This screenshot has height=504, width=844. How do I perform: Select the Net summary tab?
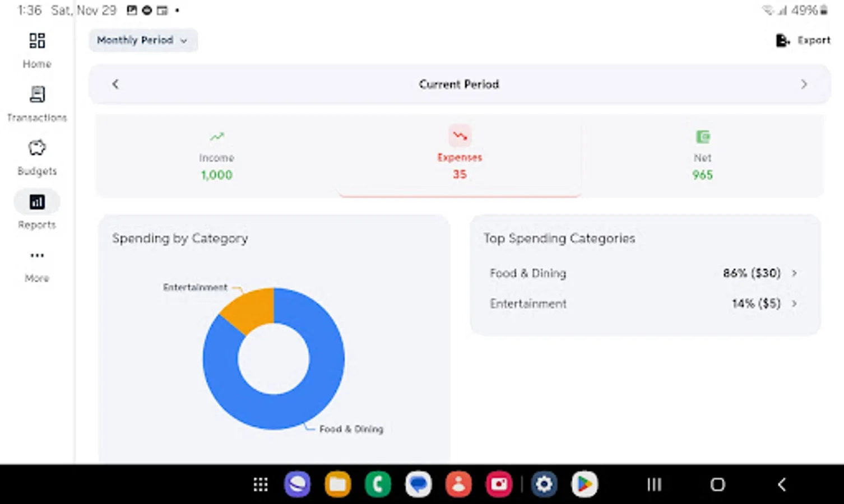point(702,157)
